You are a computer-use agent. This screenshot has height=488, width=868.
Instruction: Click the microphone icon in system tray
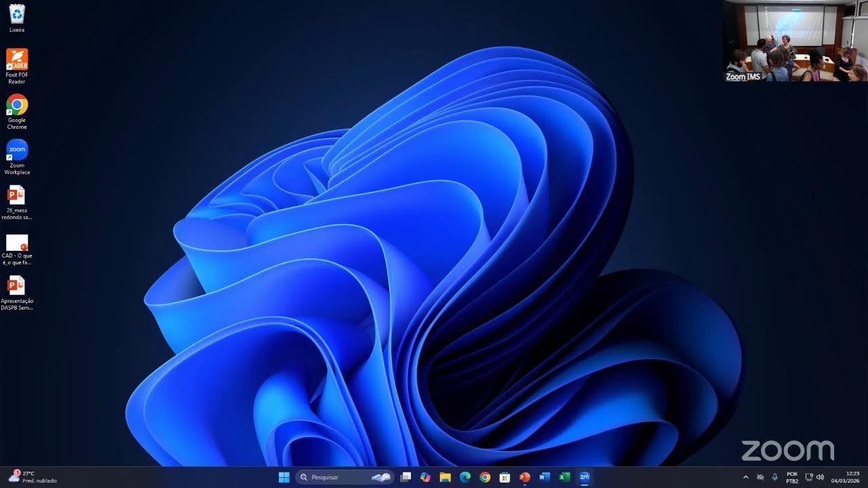(x=774, y=477)
